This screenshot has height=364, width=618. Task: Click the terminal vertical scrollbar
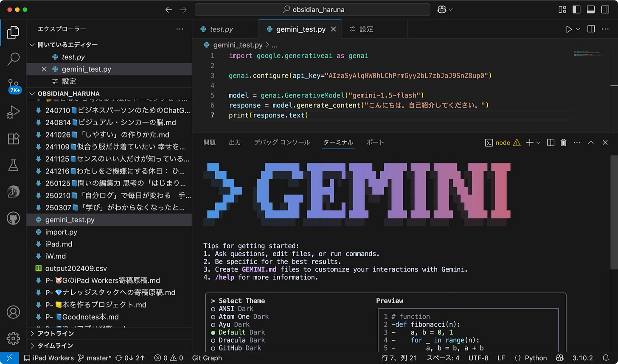tap(614, 212)
